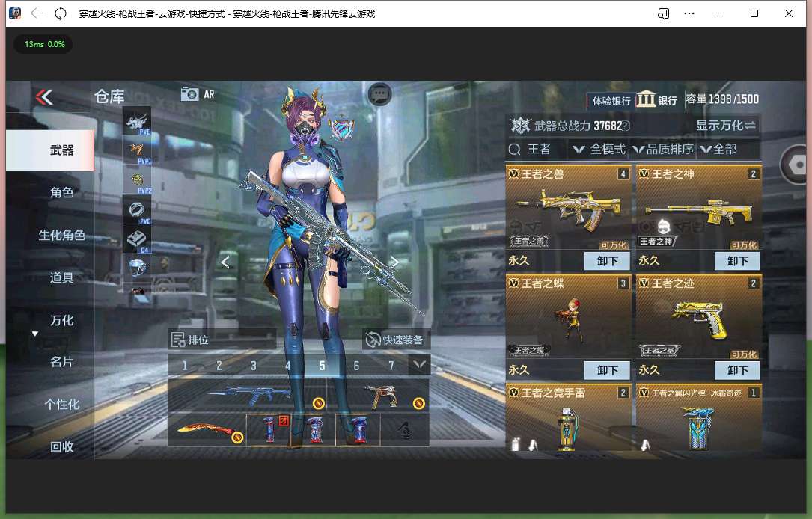This screenshot has width=812, height=519.
Task: Switch to loadout bag 1
Action: click(x=185, y=366)
